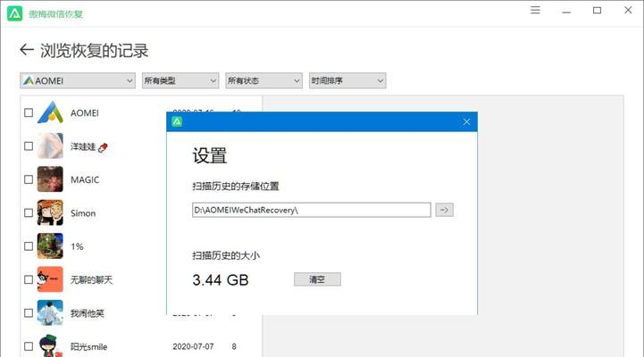This screenshot has height=357, width=644.
Task: Click the date 2020-07-07 in 阳光smile row
Action: 193,347
